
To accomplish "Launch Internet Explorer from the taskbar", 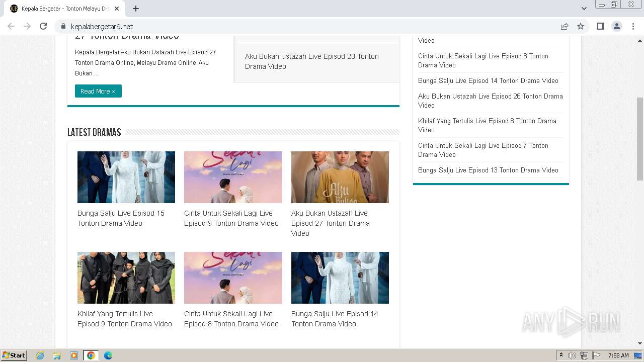I will pos(40,355).
